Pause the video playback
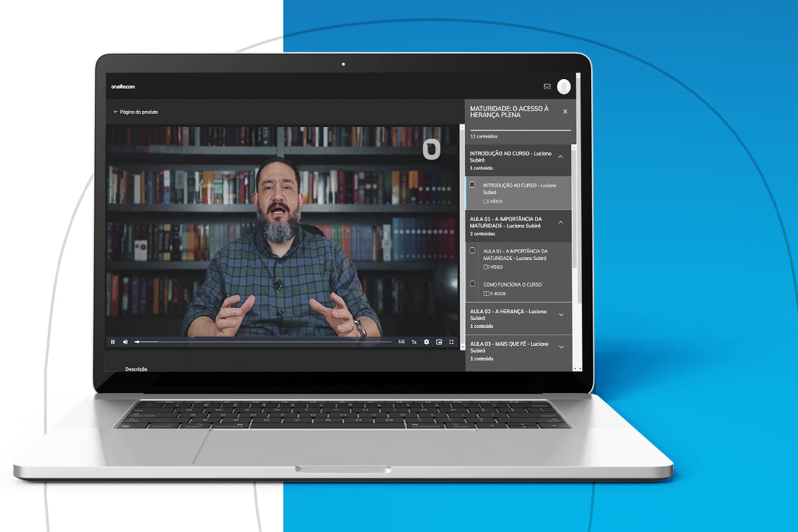This screenshot has height=532, width=798. [113, 342]
